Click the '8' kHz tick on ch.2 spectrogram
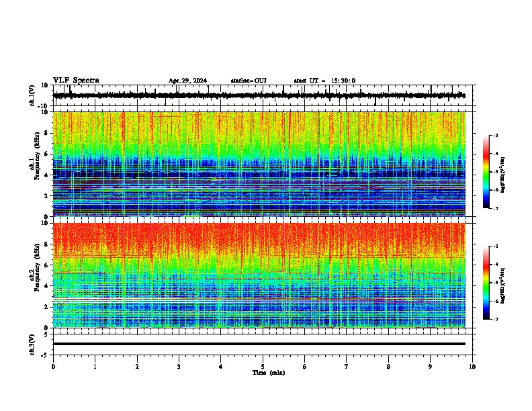Image resolution: width=532 pixels, height=411 pixels. 47,244
